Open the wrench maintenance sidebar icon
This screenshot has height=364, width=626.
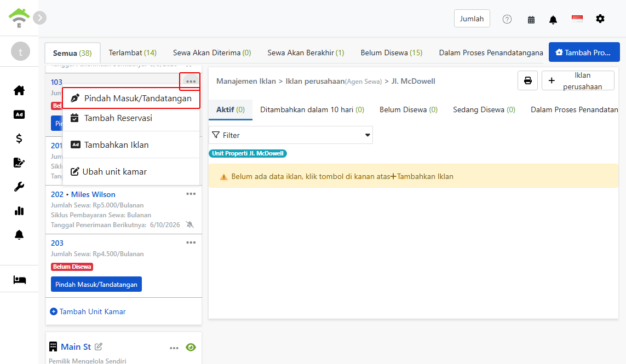[x=19, y=187]
